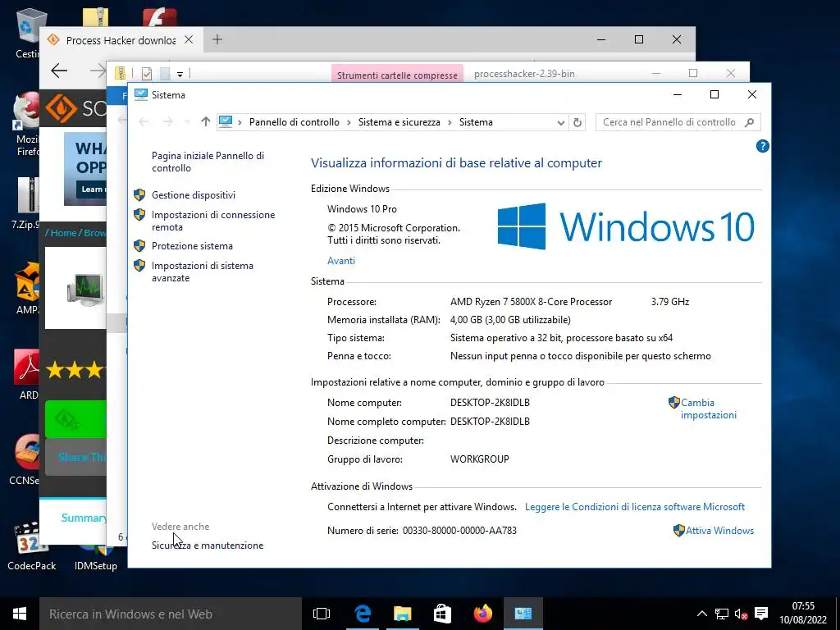
Task: Open File Explorer from the taskbar
Action: pyautogui.click(x=402, y=614)
